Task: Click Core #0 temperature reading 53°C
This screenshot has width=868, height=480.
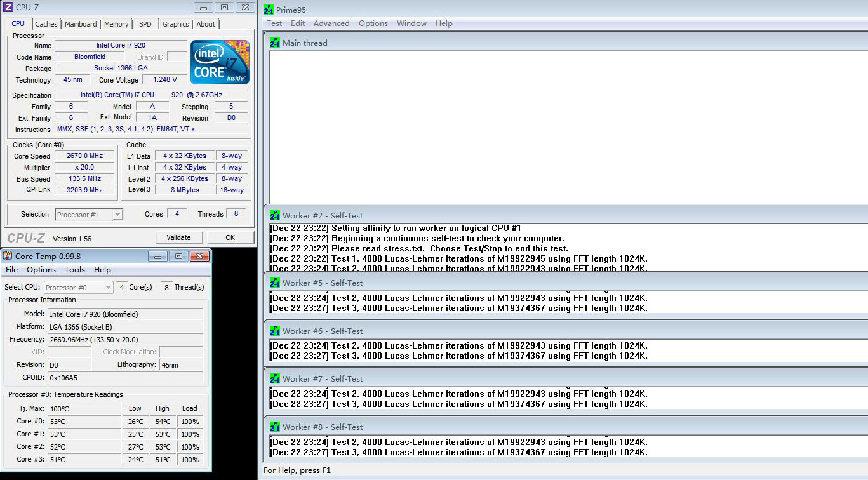Action: 84,422
